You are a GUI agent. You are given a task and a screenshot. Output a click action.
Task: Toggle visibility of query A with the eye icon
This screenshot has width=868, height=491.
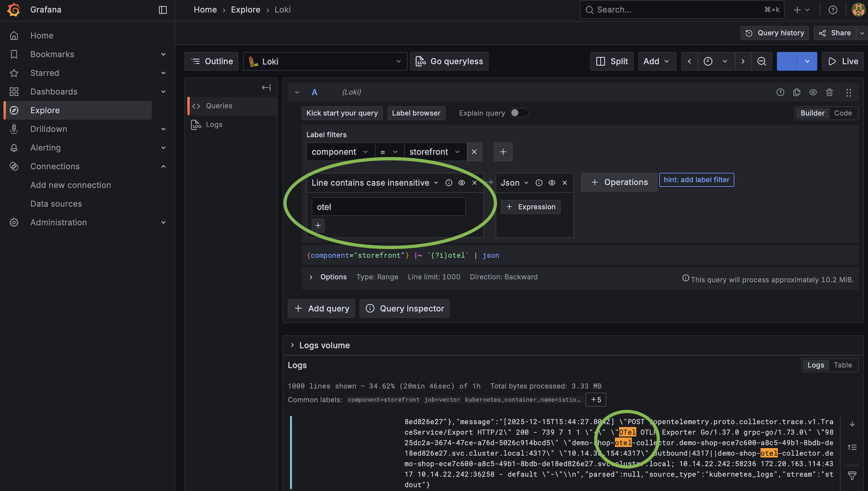click(x=813, y=92)
